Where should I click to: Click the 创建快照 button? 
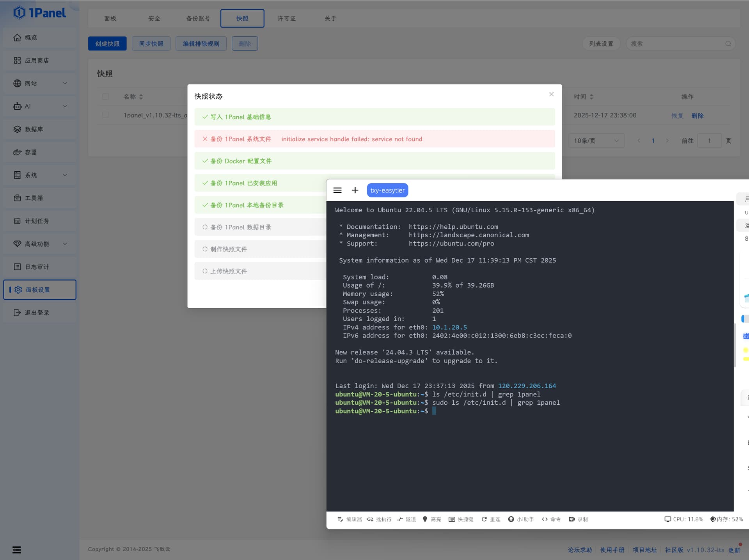pyautogui.click(x=107, y=44)
